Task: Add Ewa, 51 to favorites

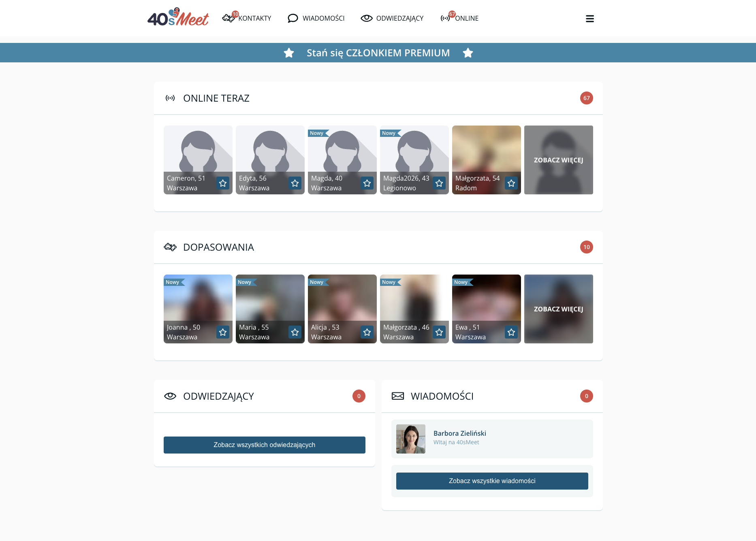Action: click(x=511, y=332)
